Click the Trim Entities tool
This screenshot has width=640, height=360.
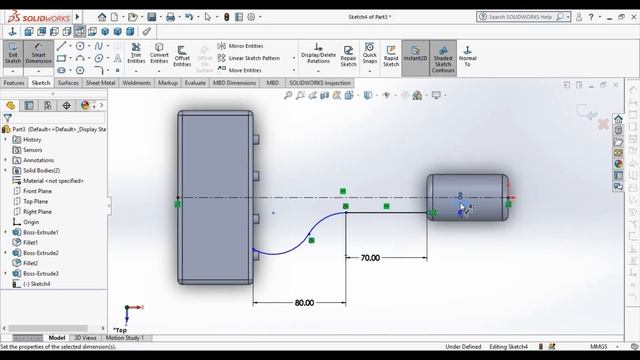(x=136, y=53)
